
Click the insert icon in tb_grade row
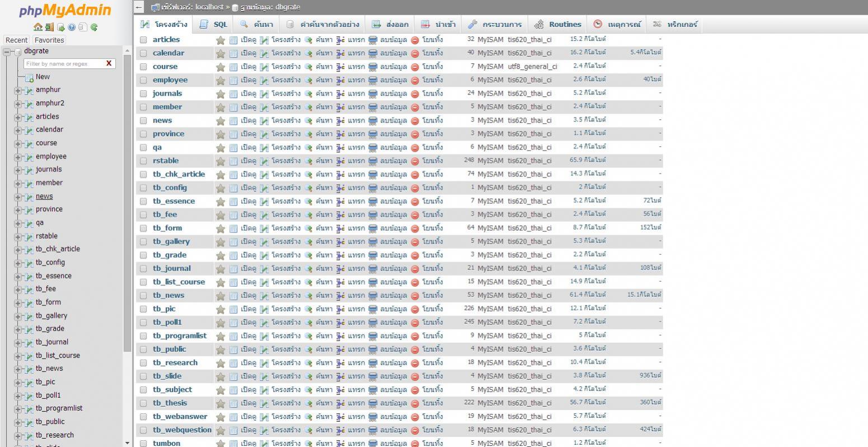point(340,255)
